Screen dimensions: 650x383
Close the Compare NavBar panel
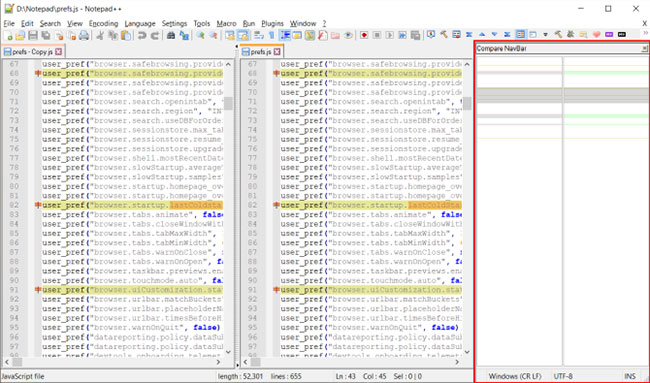[x=645, y=48]
